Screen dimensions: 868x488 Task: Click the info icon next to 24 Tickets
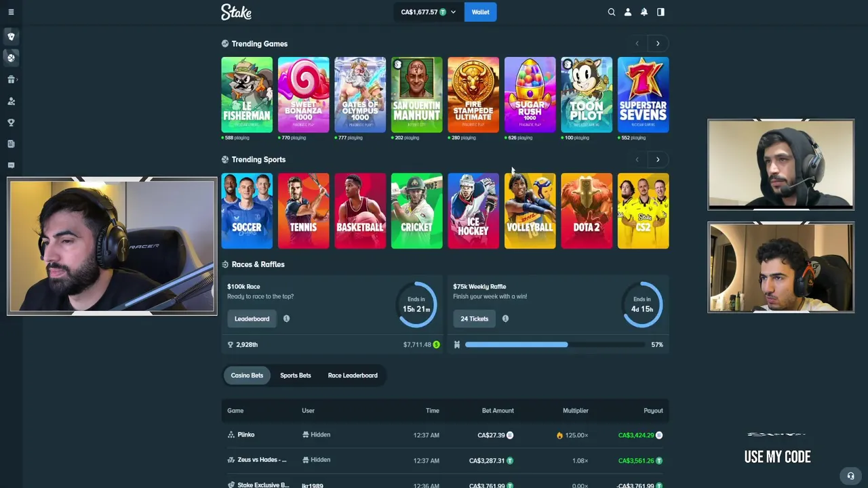[x=505, y=319]
